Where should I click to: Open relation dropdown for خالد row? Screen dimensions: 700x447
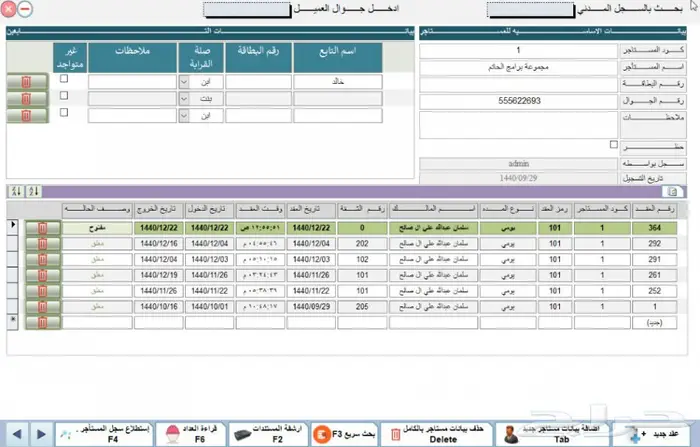[x=184, y=82]
